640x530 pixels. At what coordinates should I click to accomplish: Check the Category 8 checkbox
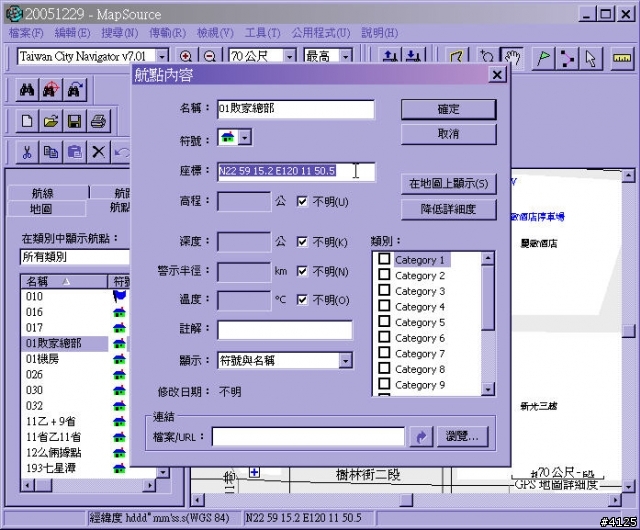[384, 368]
